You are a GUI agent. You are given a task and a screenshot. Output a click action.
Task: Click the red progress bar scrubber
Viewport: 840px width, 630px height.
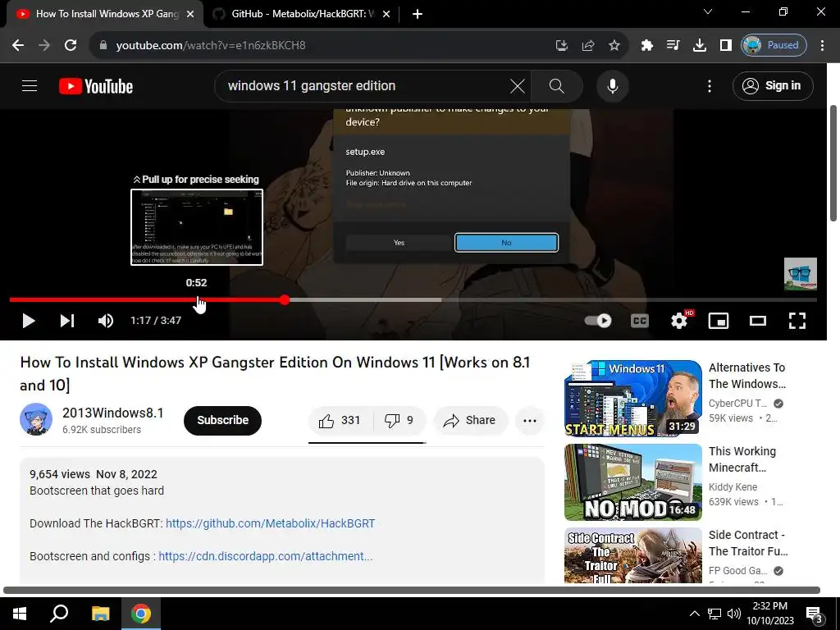[x=285, y=300]
